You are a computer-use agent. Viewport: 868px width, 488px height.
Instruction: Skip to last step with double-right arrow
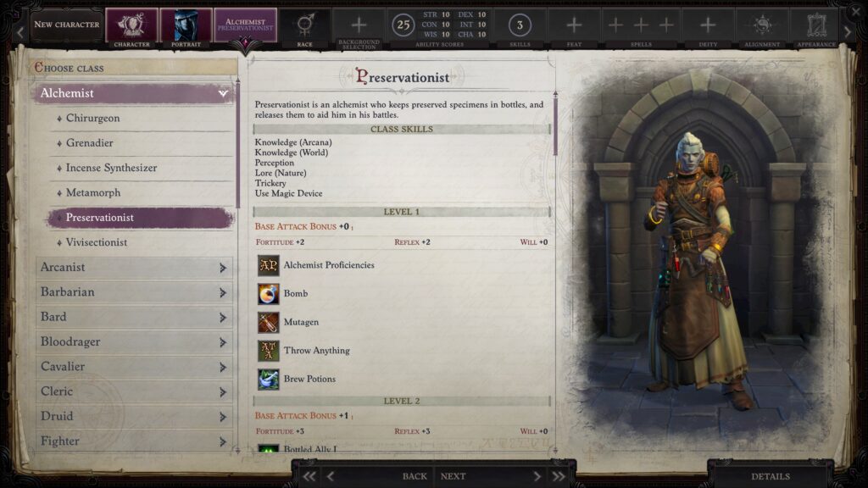(558, 476)
